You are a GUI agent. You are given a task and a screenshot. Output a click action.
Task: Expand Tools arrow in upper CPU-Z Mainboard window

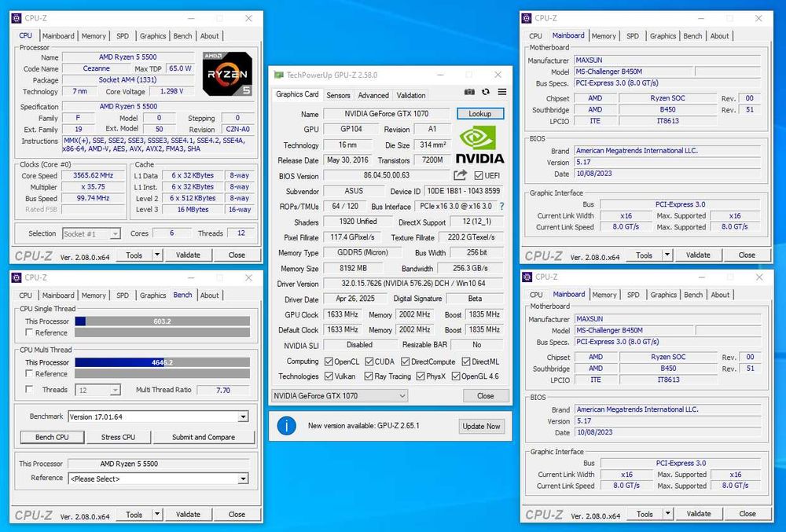click(667, 255)
